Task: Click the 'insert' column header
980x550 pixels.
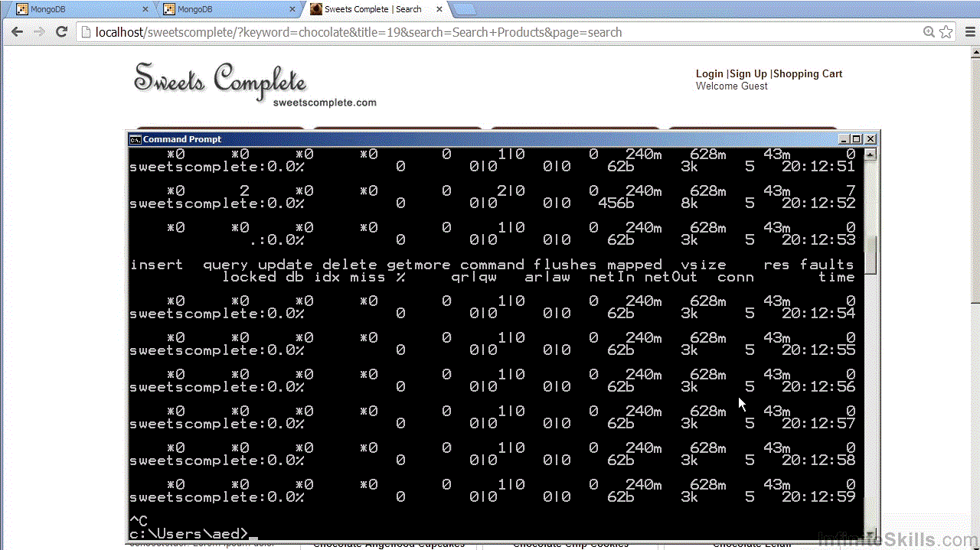Action: [x=156, y=265]
